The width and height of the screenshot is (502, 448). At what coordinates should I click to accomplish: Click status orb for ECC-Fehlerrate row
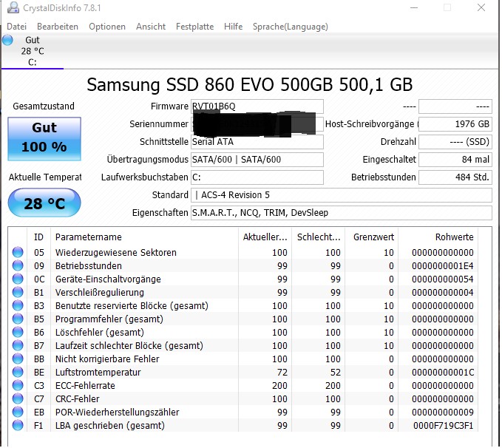coord(18,385)
